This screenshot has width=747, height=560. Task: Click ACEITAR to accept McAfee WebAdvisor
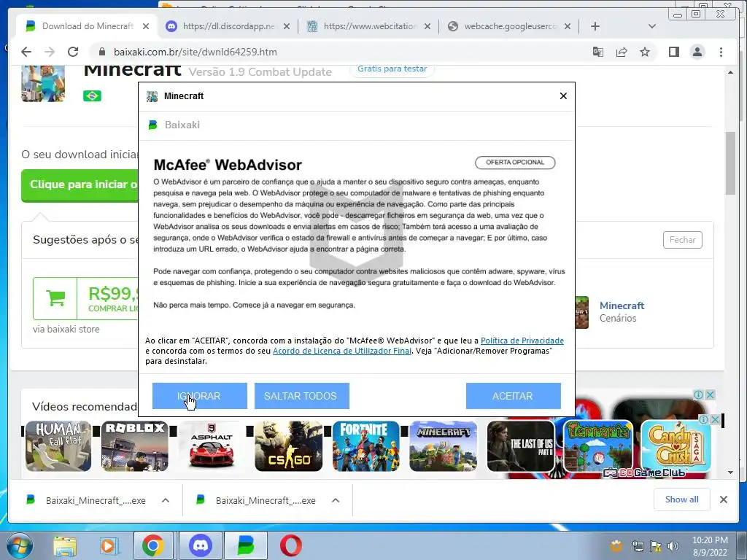click(513, 396)
